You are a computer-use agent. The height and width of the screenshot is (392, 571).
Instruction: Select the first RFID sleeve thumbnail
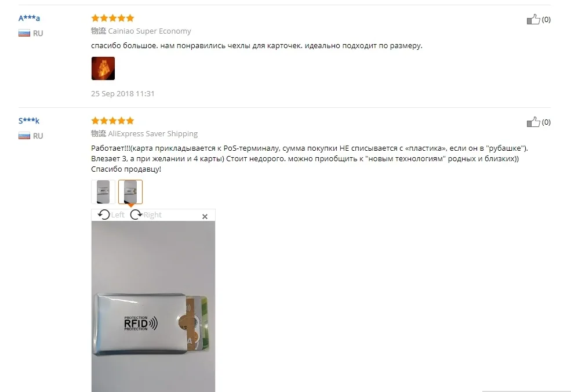[x=103, y=191]
